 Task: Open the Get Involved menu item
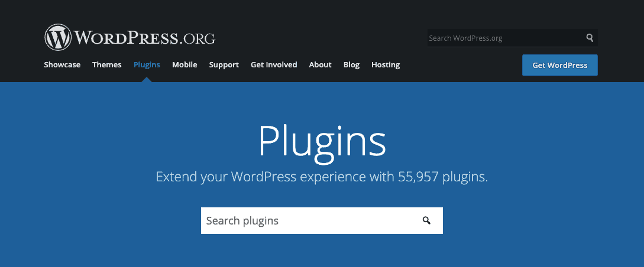274,65
